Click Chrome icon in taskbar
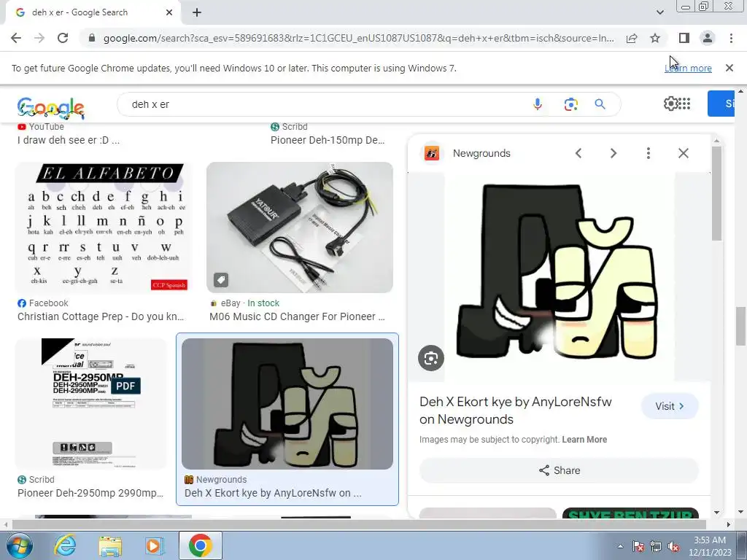The width and height of the screenshot is (747, 560). (200, 545)
